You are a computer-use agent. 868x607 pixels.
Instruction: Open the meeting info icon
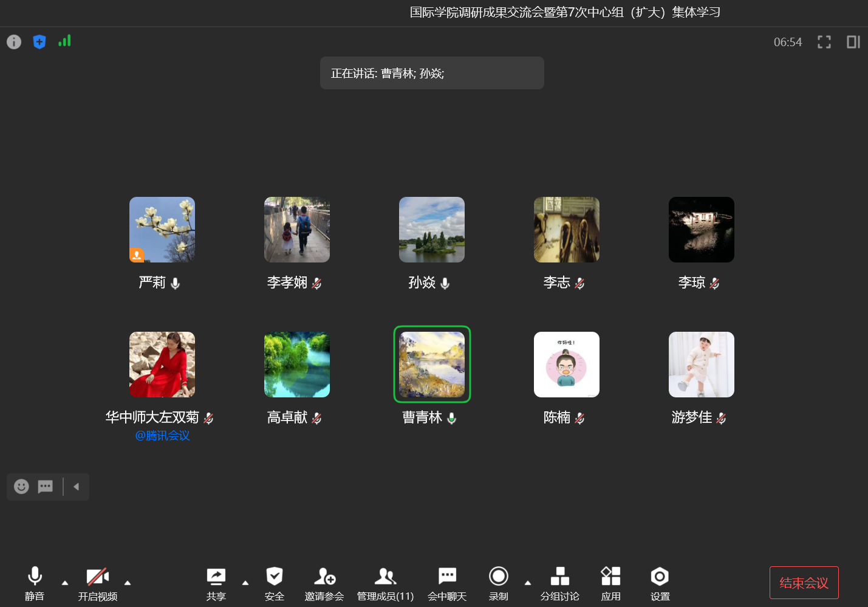pos(14,42)
